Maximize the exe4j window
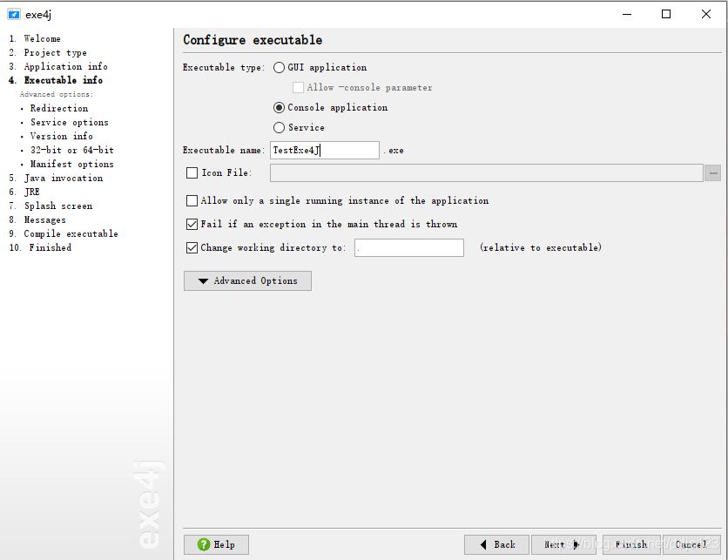This screenshot has width=728, height=560. coord(666,15)
